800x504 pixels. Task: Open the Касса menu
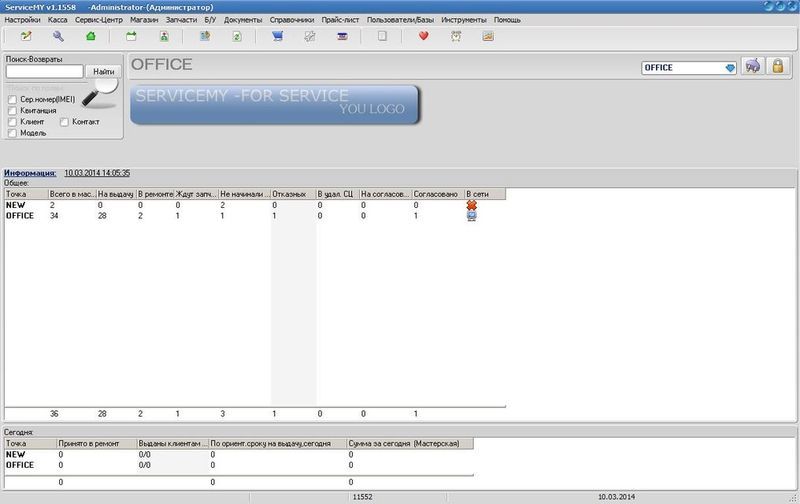tap(58, 20)
